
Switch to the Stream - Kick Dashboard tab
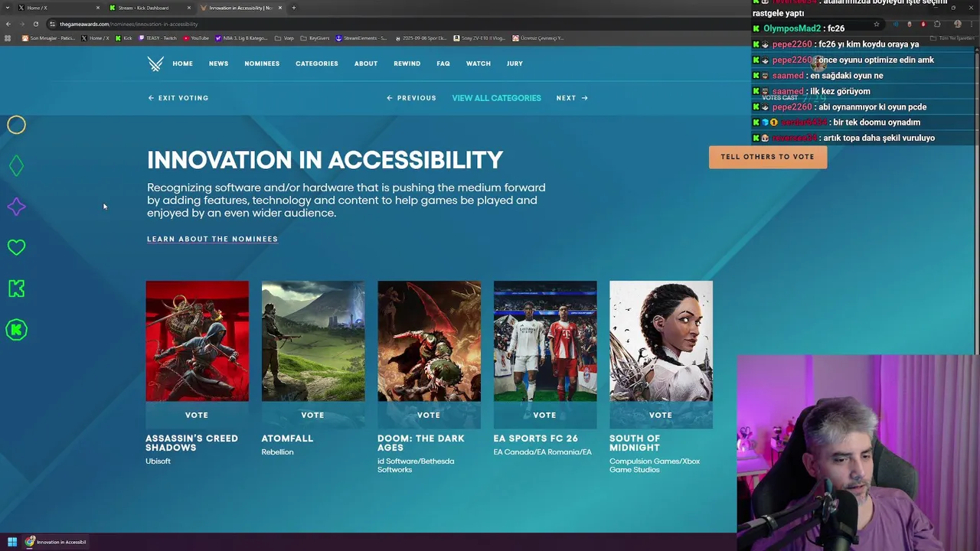pyautogui.click(x=149, y=8)
